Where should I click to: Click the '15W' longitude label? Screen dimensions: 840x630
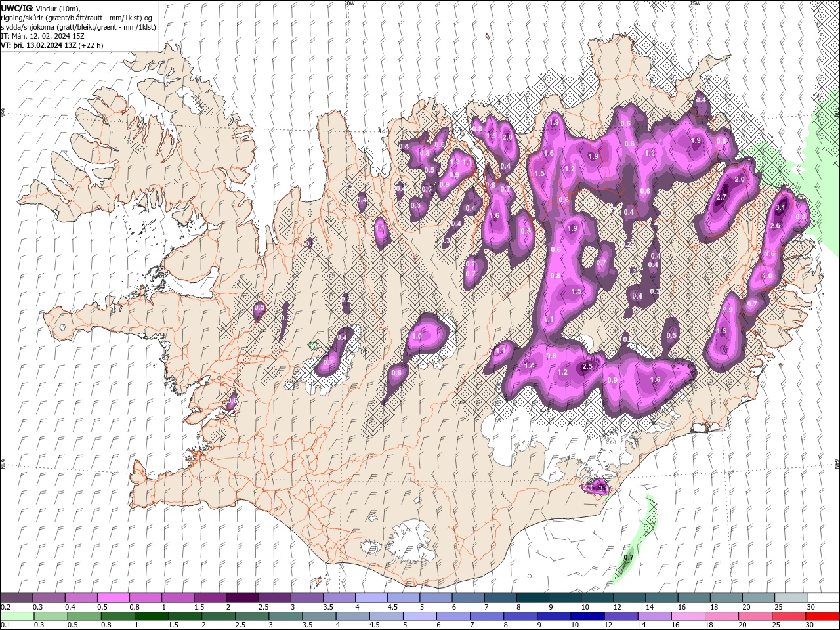pyautogui.click(x=695, y=3)
